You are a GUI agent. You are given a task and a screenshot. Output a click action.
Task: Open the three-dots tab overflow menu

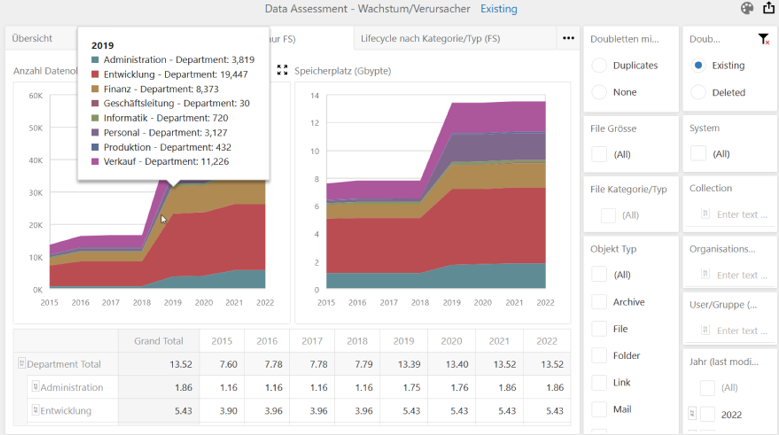click(568, 39)
